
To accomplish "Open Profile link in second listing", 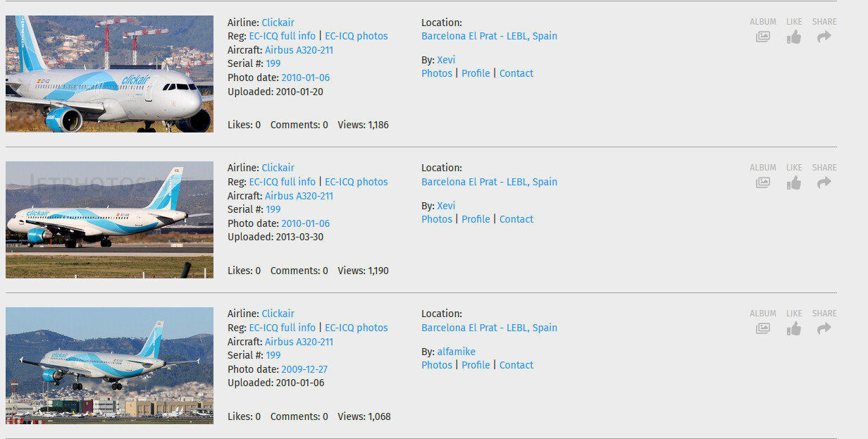I will (476, 219).
